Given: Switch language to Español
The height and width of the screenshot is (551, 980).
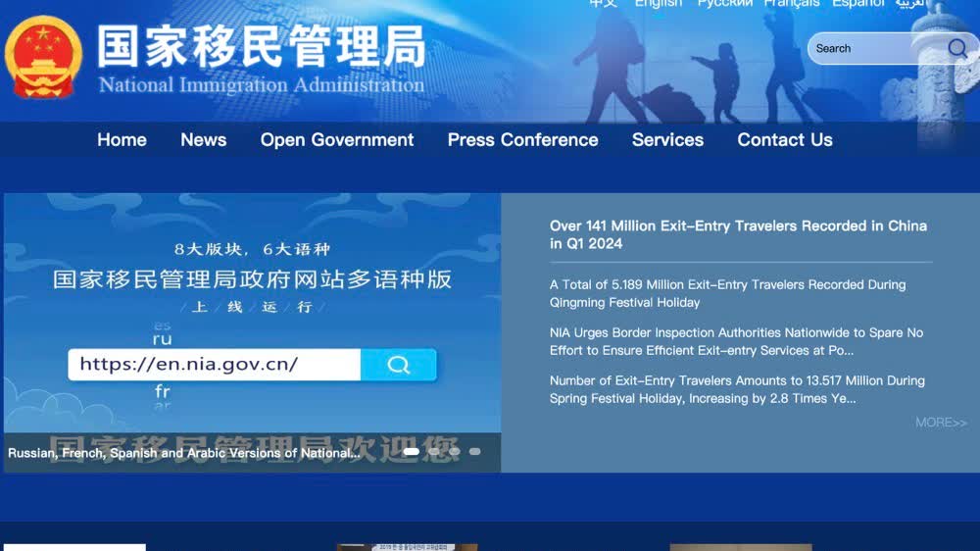Looking at the screenshot, I should [858, 4].
